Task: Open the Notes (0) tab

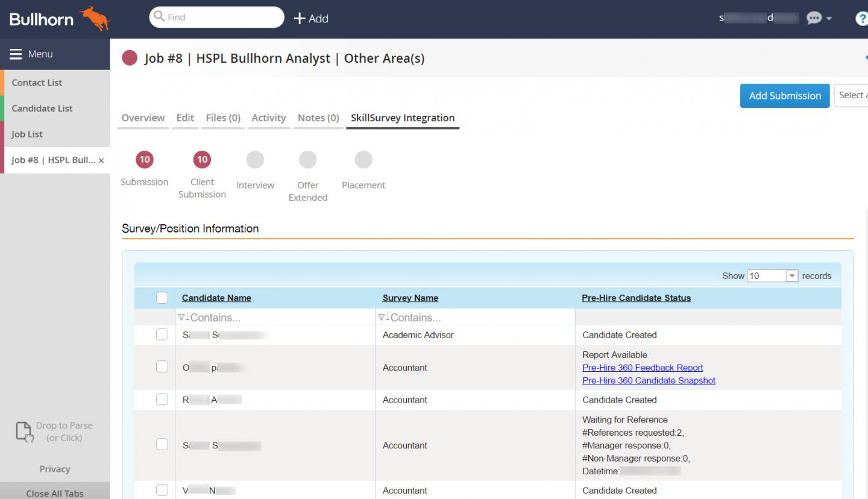Action: [318, 118]
